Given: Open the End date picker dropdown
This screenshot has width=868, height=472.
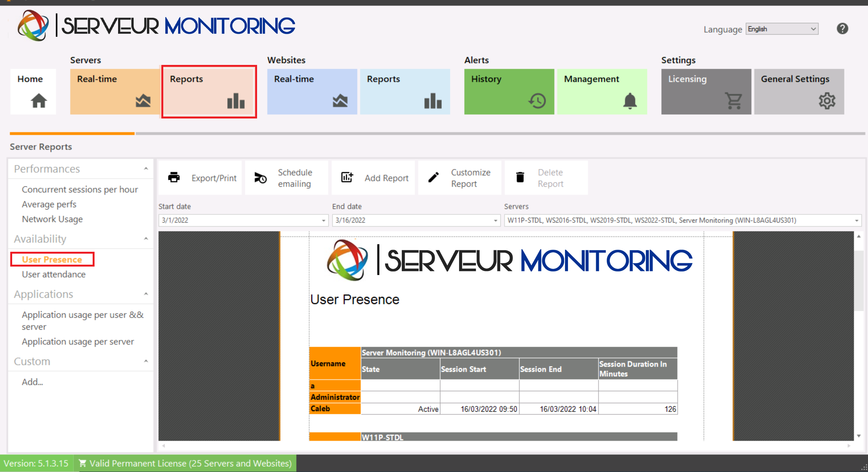Looking at the screenshot, I should 496,220.
